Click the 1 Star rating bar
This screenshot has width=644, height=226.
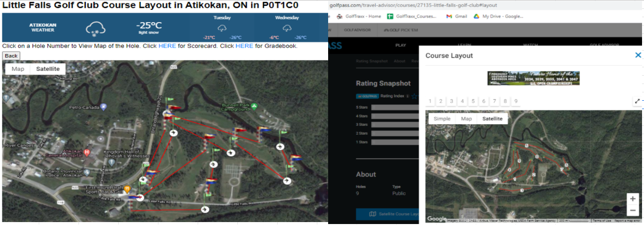(394, 142)
